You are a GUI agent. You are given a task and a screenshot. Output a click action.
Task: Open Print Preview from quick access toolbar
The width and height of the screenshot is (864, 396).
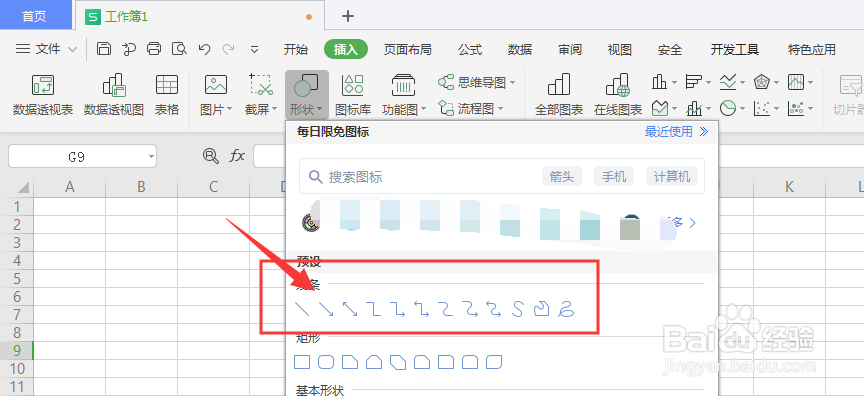pyautogui.click(x=179, y=49)
